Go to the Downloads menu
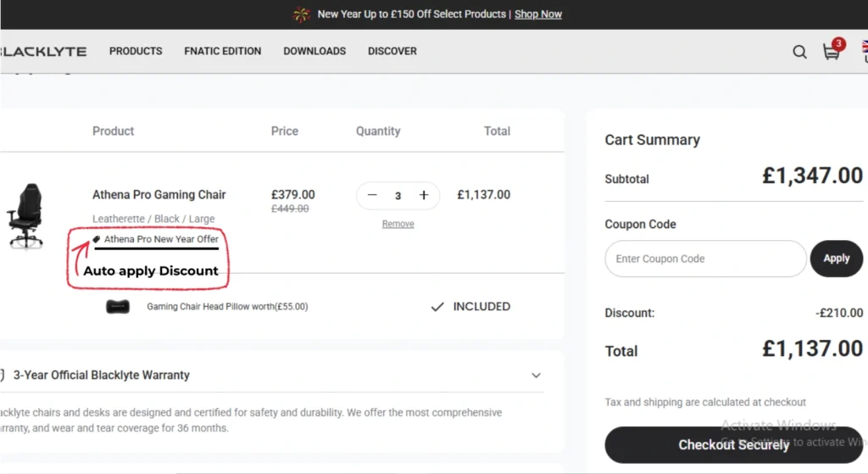 coord(314,51)
